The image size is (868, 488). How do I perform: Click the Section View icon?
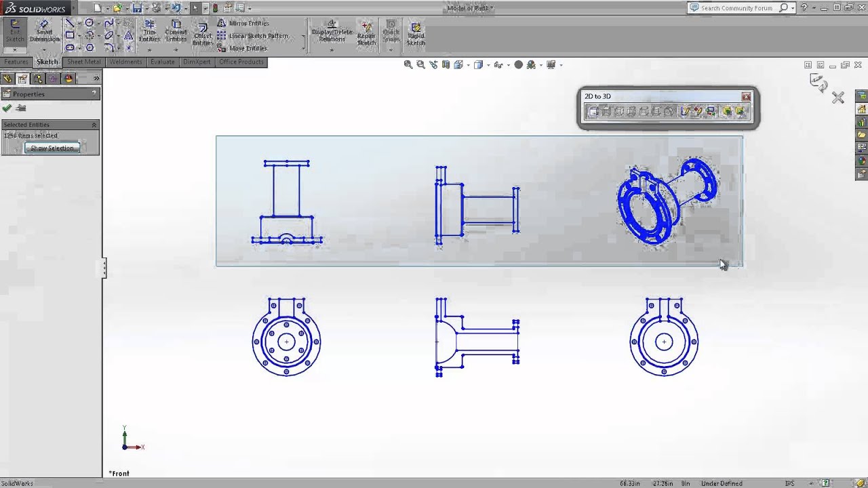pos(446,64)
